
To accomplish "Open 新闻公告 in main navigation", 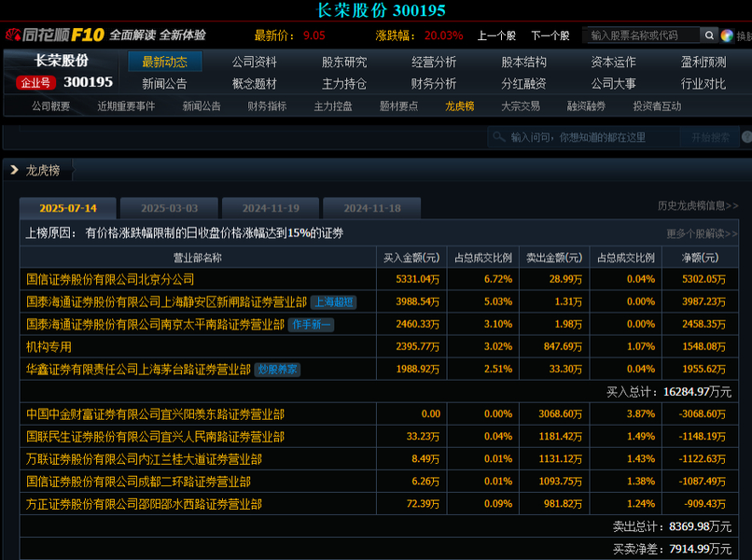I will point(164,84).
